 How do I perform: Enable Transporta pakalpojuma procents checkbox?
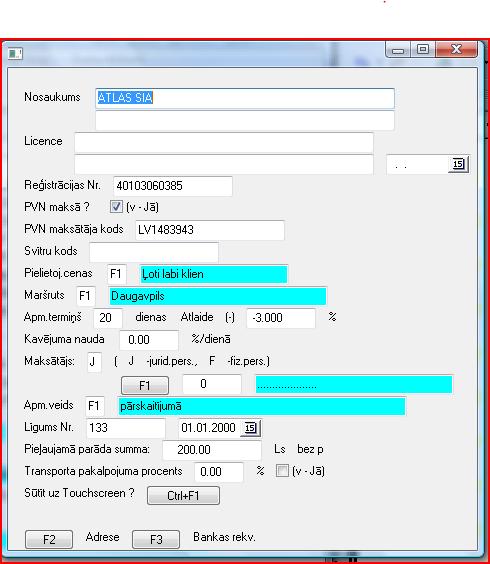click(x=282, y=470)
